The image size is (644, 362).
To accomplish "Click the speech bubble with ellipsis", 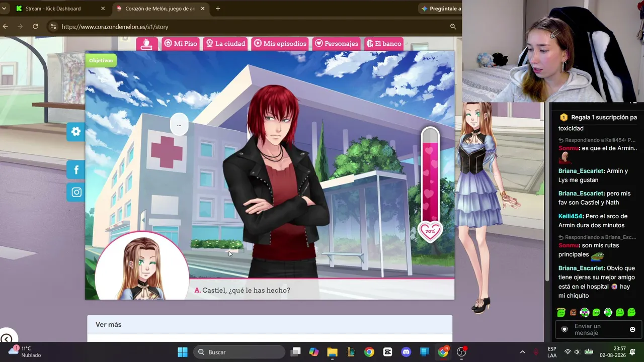I will [x=179, y=125].
